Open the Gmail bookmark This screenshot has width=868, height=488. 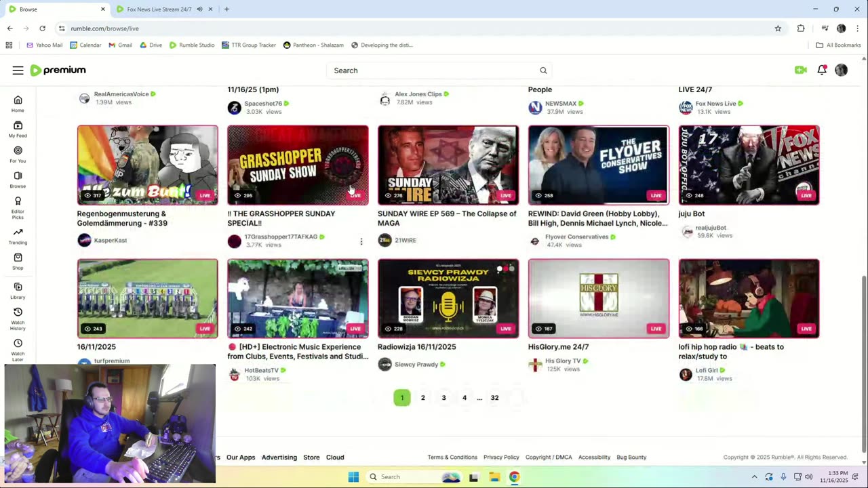[x=121, y=45]
